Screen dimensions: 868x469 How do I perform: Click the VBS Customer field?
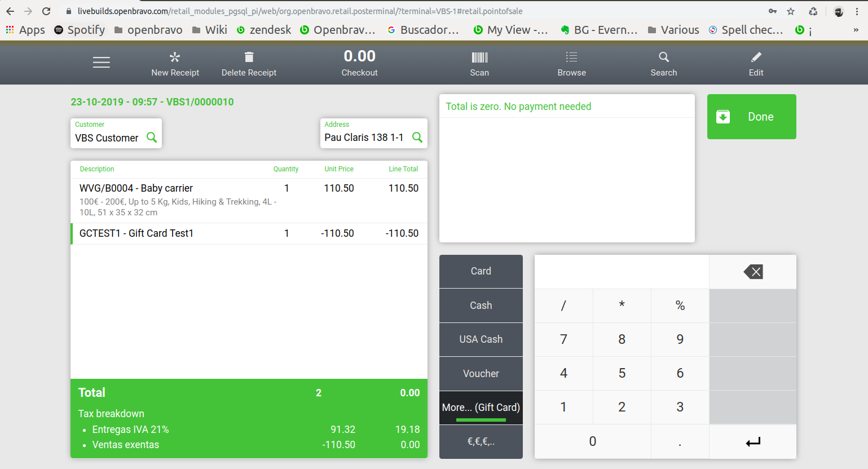coord(116,133)
